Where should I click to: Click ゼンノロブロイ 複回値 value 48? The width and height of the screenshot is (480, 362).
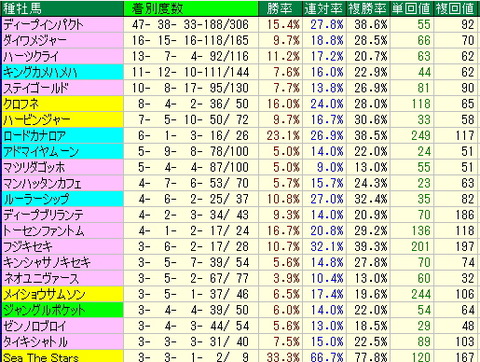pyautogui.click(x=468, y=326)
